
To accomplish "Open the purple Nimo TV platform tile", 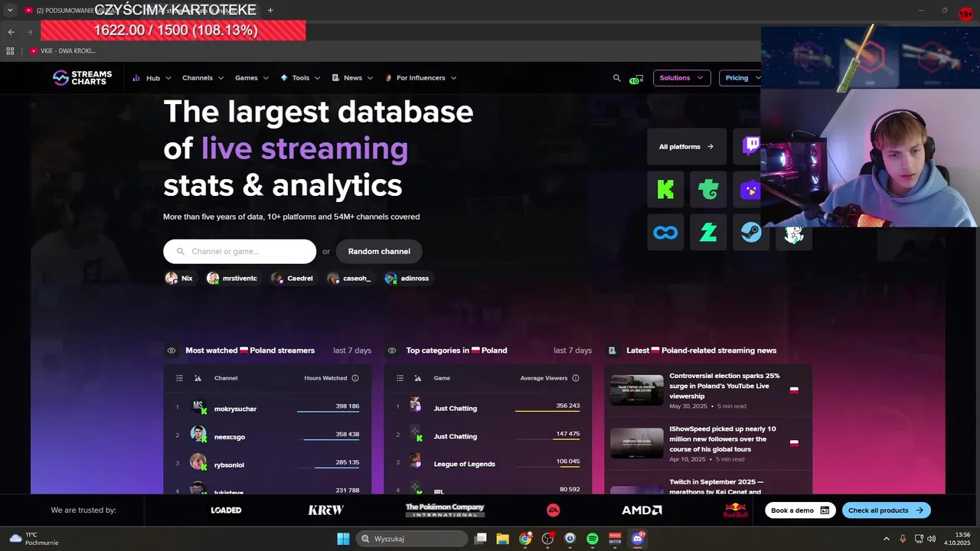I will [750, 189].
